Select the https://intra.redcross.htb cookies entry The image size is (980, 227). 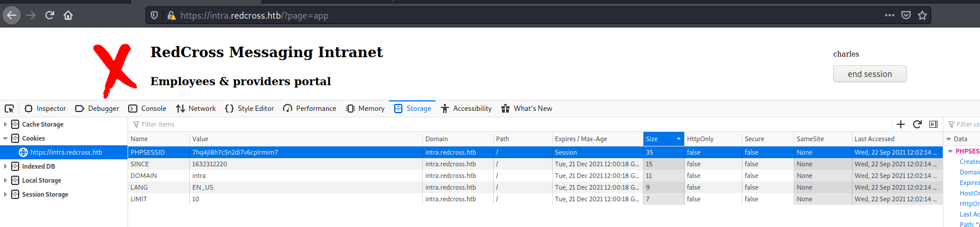click(64, 152)
